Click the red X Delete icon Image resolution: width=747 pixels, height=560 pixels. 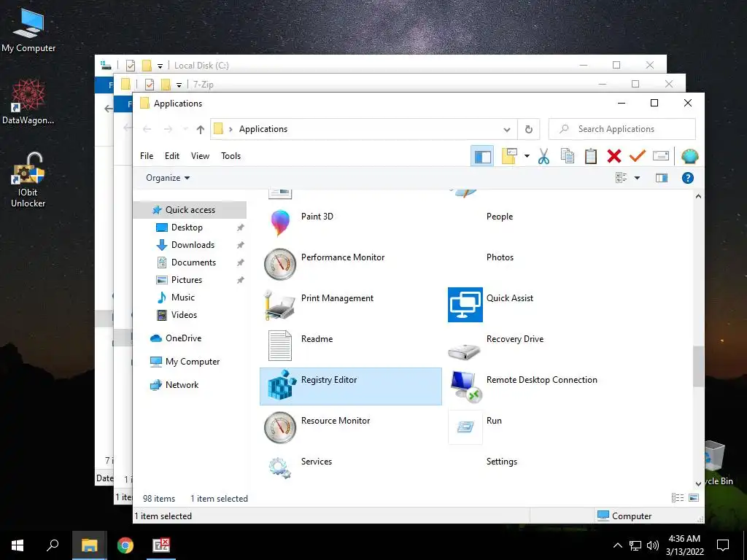coord(614,156)
